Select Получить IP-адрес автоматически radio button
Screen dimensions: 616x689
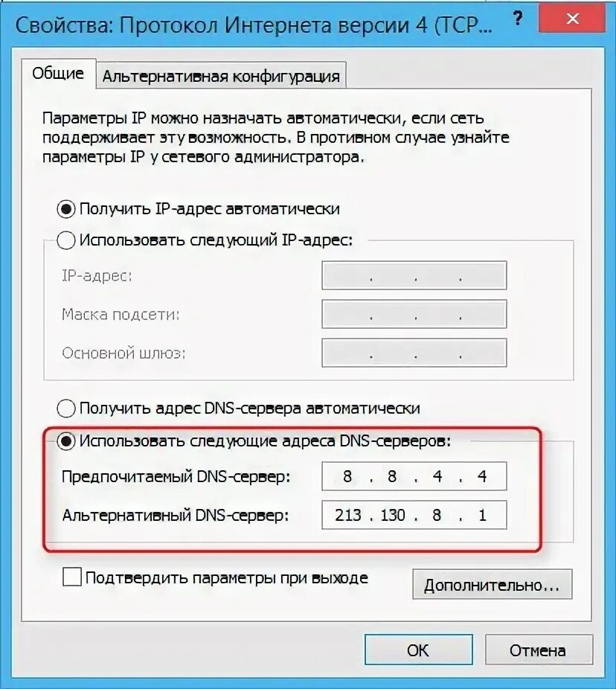point(66,209)
